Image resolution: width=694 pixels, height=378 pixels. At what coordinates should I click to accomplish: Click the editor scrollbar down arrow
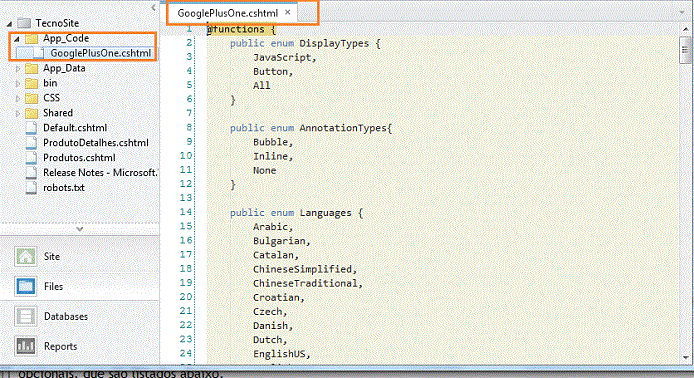(x=686, y=357)
